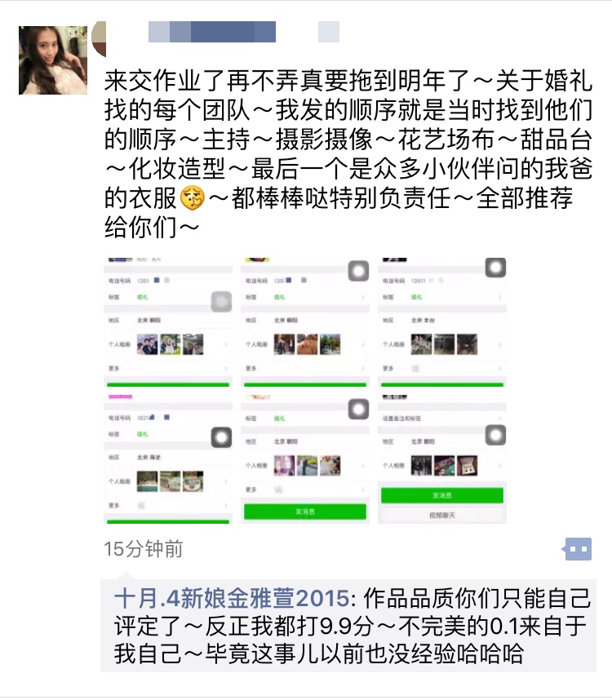
Task: Tap the green 发消息 button in fifth image
Action: [x=305, y=512]
